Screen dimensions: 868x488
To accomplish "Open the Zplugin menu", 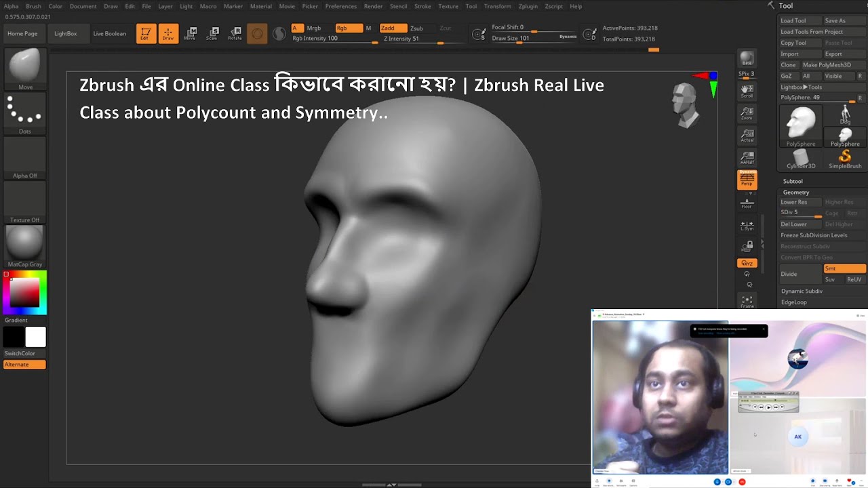I will (x=528, y=6).
